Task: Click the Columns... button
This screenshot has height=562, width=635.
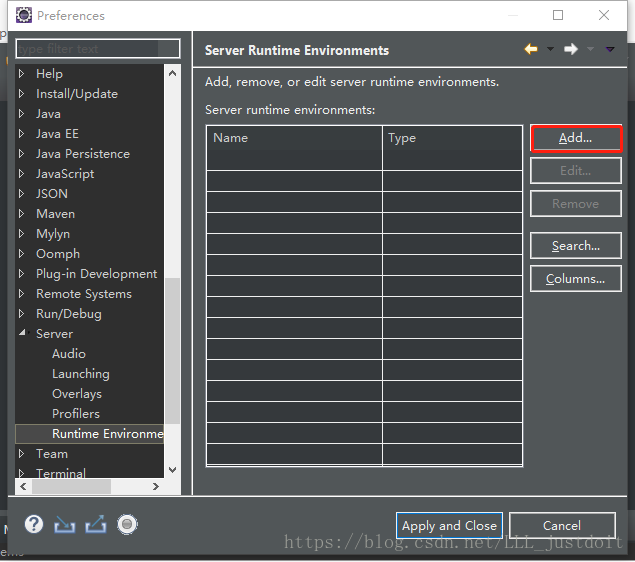Action: pos(575,279)
